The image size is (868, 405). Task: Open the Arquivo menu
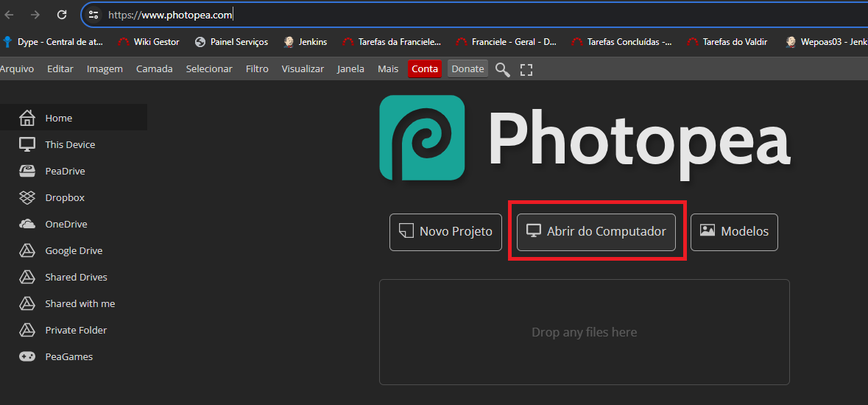17,68
